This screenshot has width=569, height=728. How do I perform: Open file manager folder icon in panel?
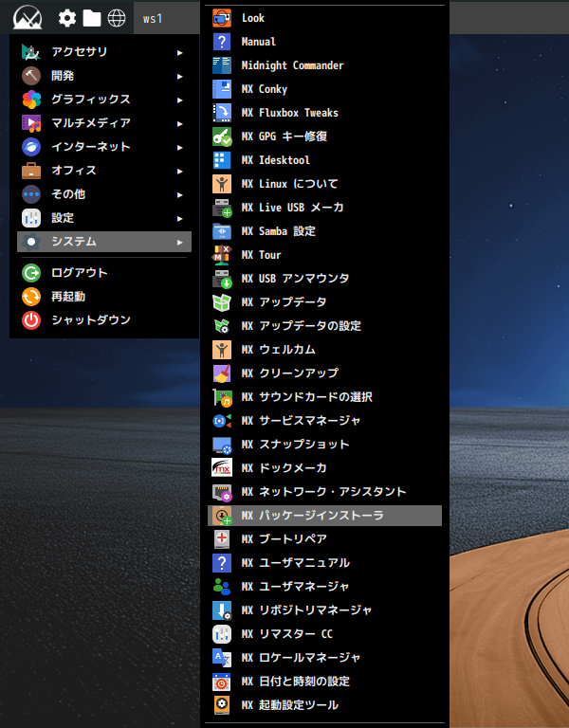92,18
